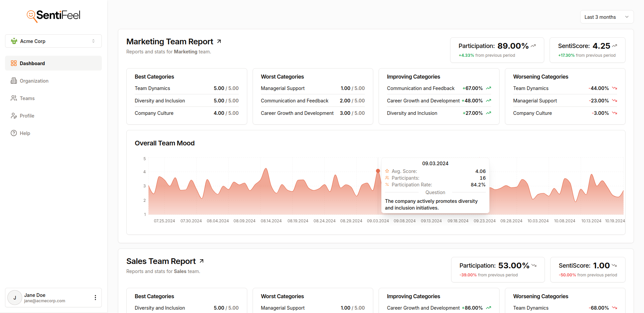Click the SentiFeel logo
This screenshot has width=644, height=313.
coord(53,15)
